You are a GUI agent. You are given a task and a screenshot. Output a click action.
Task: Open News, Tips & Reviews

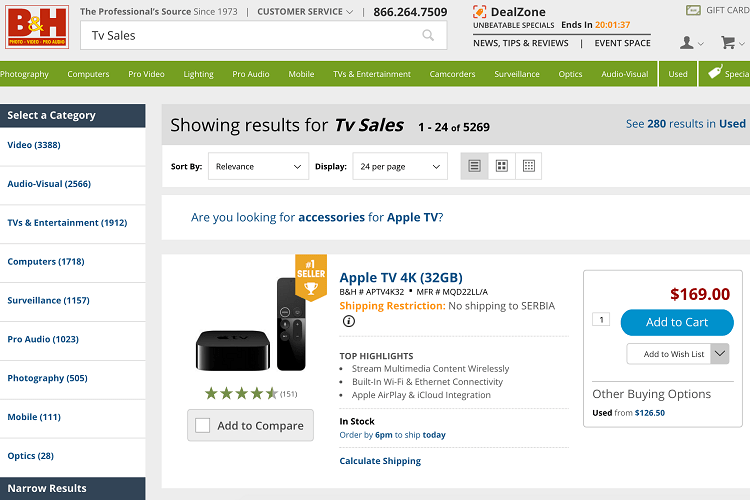pos(521,43)
